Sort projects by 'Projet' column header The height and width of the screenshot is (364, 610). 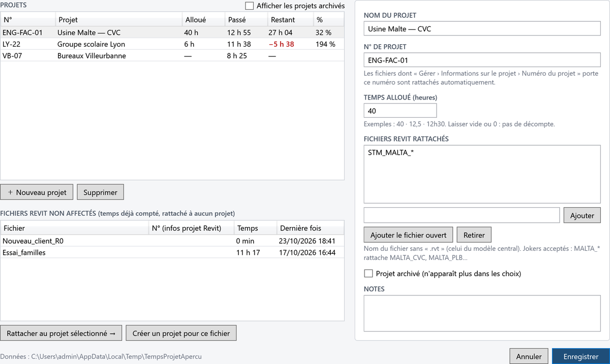pos(118,20)
